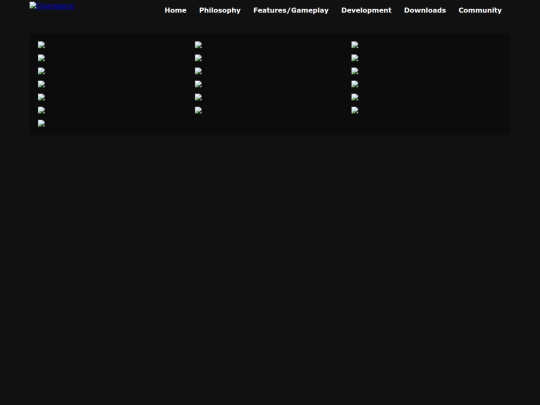Open the seventh, last thumbnail in left column
Viewport: 540px width, 405px height.
point(41,123)
